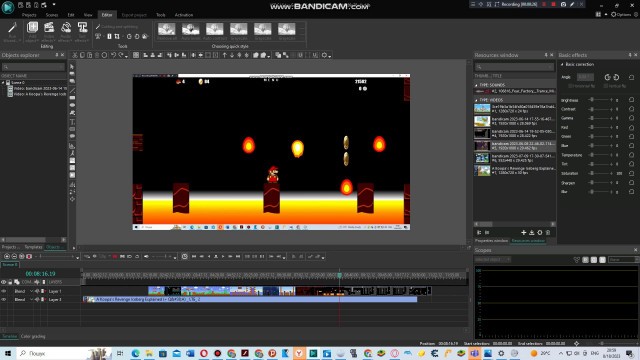The width and height of the screenshot is (640, 360).
Task: Adjust the Brightness slider
Action: click(x=601, y=100)
